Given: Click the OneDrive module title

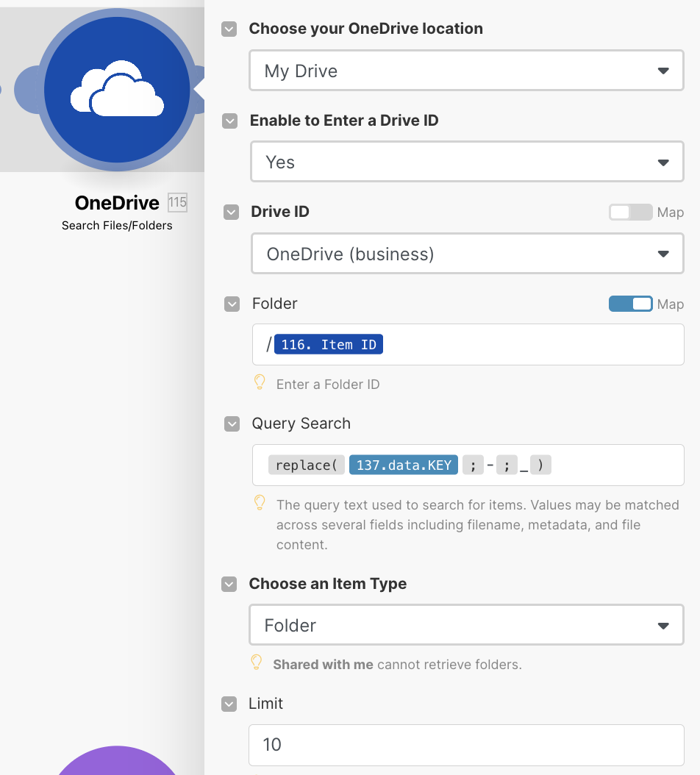Looking at the screenshot, I should click(x=117, y=203).
